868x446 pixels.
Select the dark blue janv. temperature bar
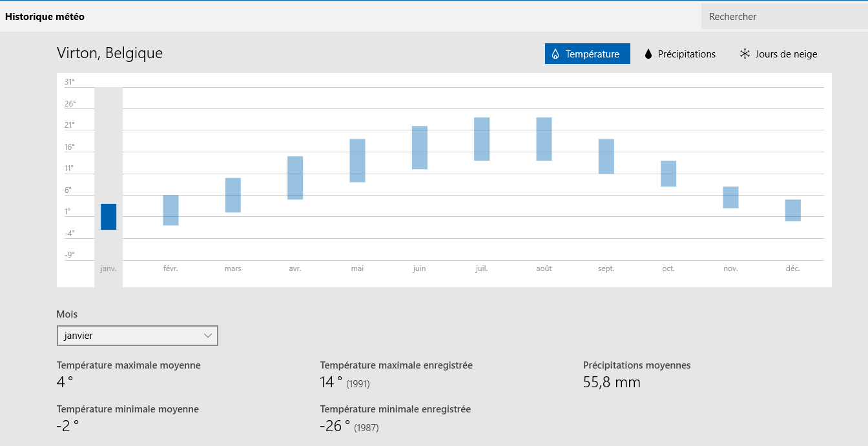[x=108, y=217]
